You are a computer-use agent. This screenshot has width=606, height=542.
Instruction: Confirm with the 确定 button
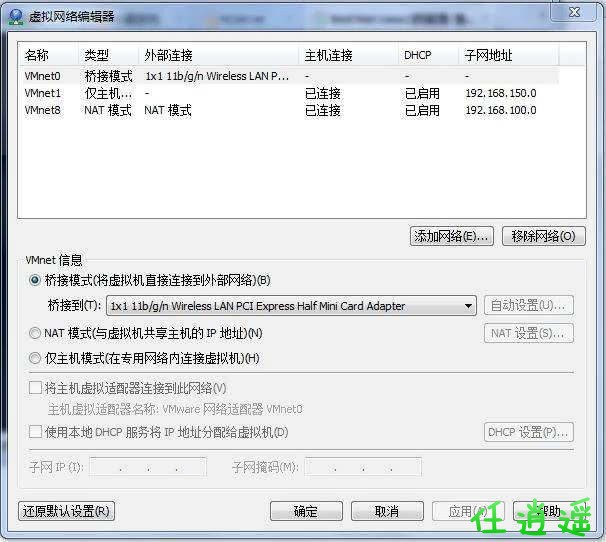pyautogui.click(x=306, y=511)
